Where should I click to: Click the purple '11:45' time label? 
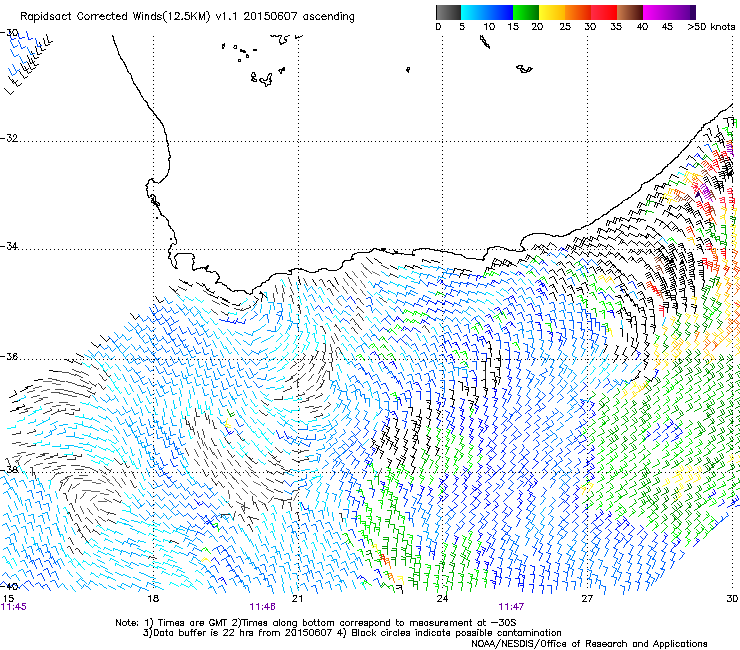14,607
